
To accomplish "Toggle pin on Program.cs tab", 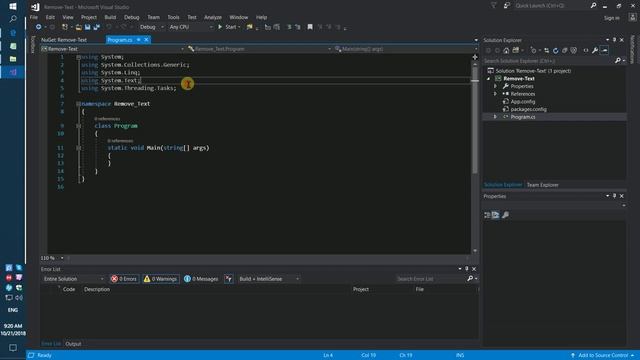I will [138, 40].
